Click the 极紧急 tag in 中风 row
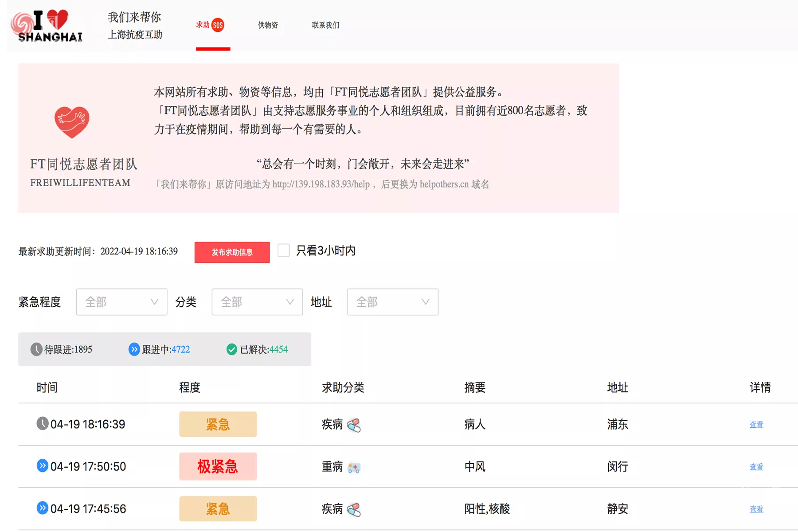Viewport: 798px width, 532px height. tap(218, 466)
